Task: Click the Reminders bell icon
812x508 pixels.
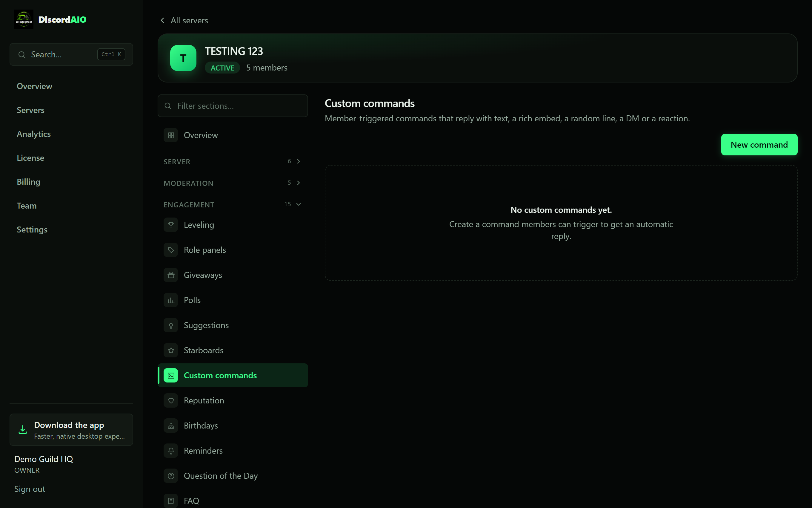Action: pyautogui.click(x=171, y=451)
